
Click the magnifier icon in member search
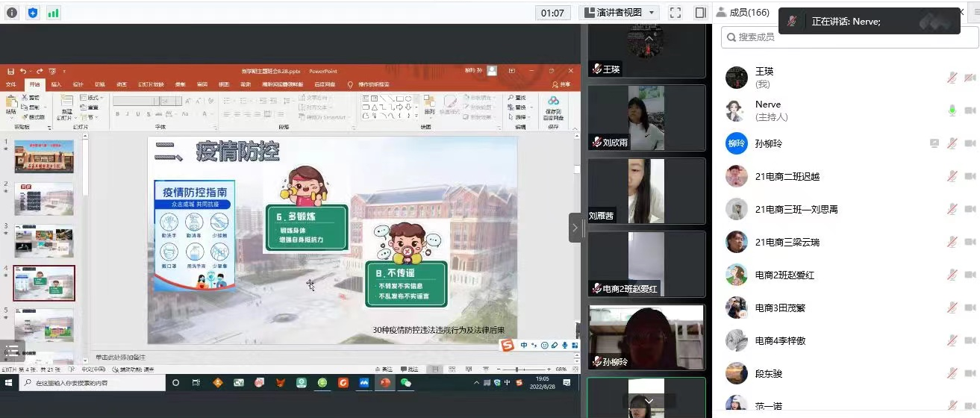(730, 37)
